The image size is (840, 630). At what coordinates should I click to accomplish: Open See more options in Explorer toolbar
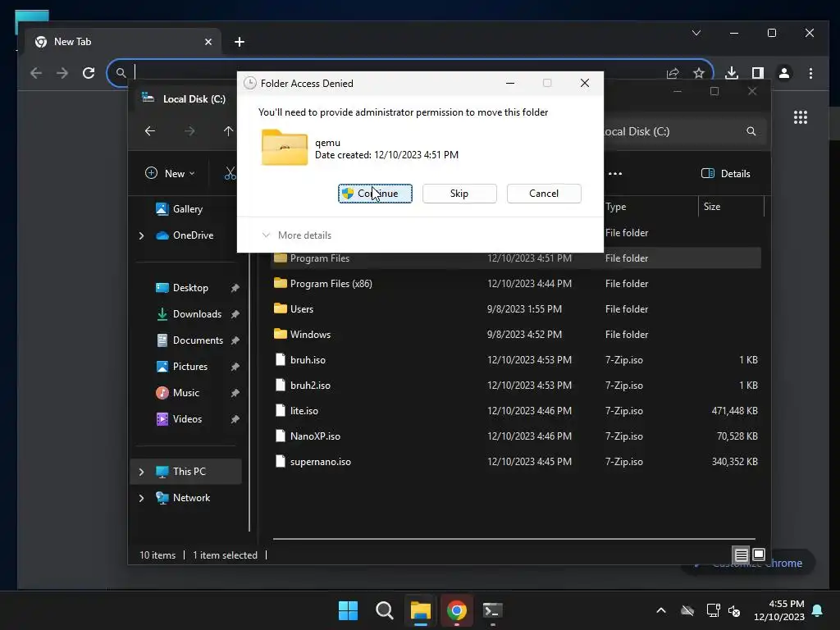(x=615, y=174)
